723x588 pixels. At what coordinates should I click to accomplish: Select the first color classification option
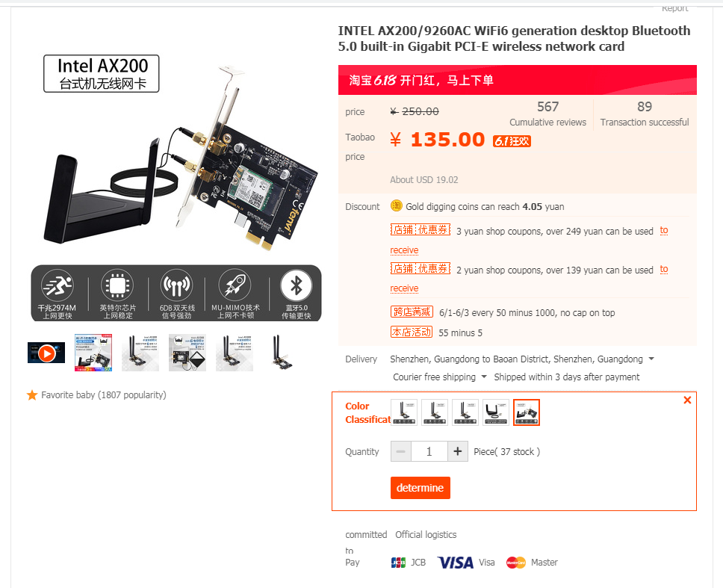[404, 412]
